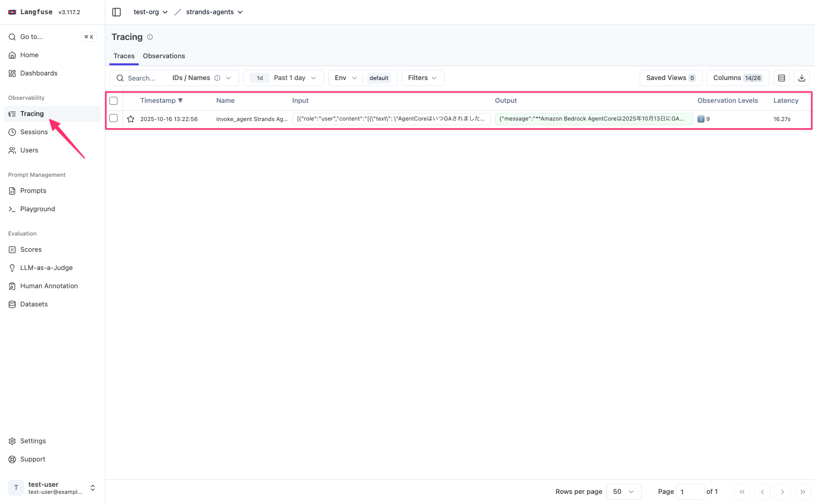Switch to the Observations tab
The height and width of the screenshot is (504, 815).
coord(164,56)
